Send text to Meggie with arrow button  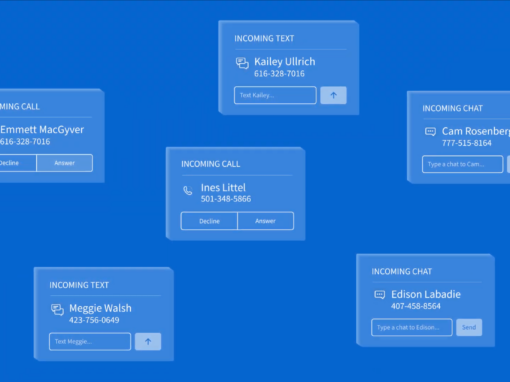click(x=148, y=342)
